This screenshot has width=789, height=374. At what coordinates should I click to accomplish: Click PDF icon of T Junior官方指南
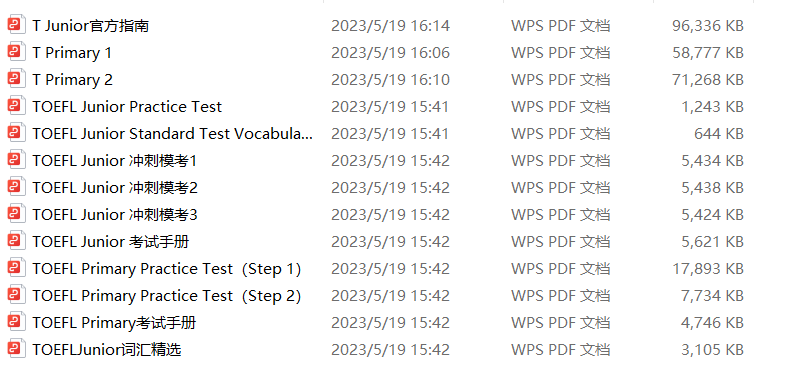point(16,25)
